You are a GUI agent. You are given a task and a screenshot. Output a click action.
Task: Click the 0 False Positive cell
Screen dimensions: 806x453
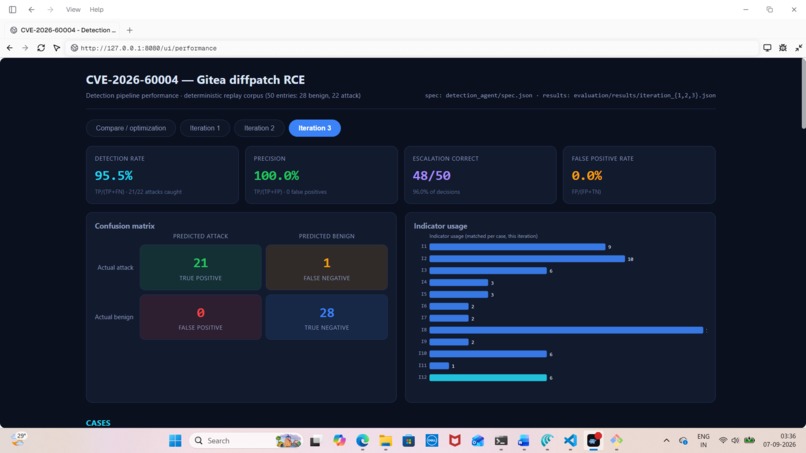coord(200,317)
